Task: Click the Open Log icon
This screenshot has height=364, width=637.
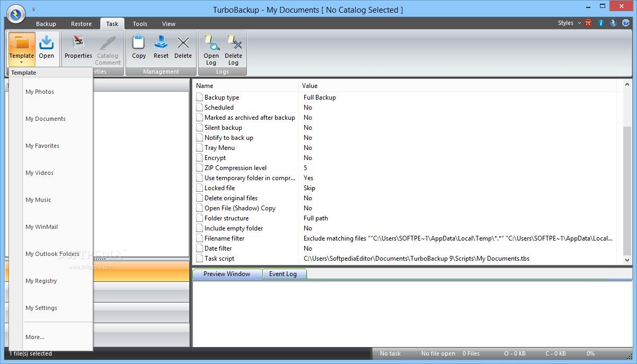Action: pos(211,50)
